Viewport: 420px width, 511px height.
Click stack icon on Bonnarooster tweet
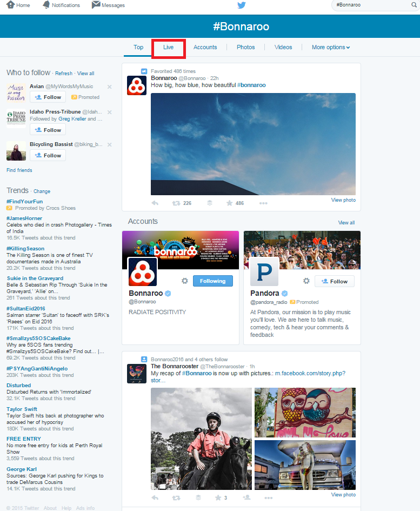click(x=198, y=497)
